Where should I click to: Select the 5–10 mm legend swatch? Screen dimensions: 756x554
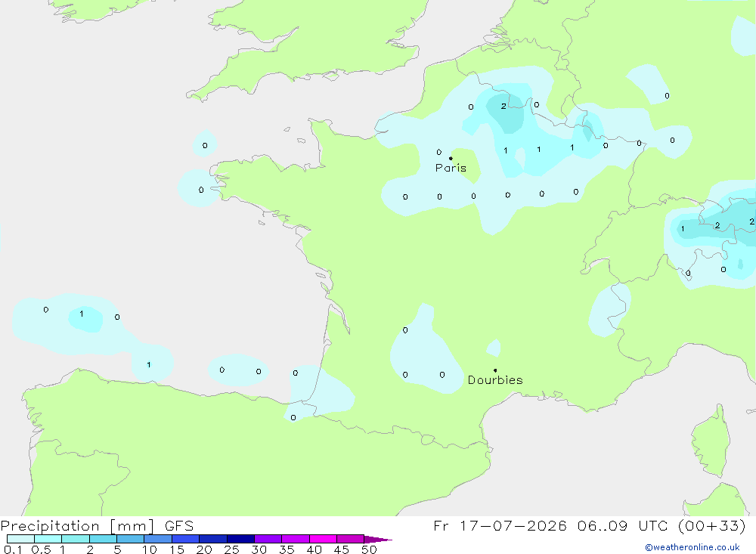click(x=131, y=539)
